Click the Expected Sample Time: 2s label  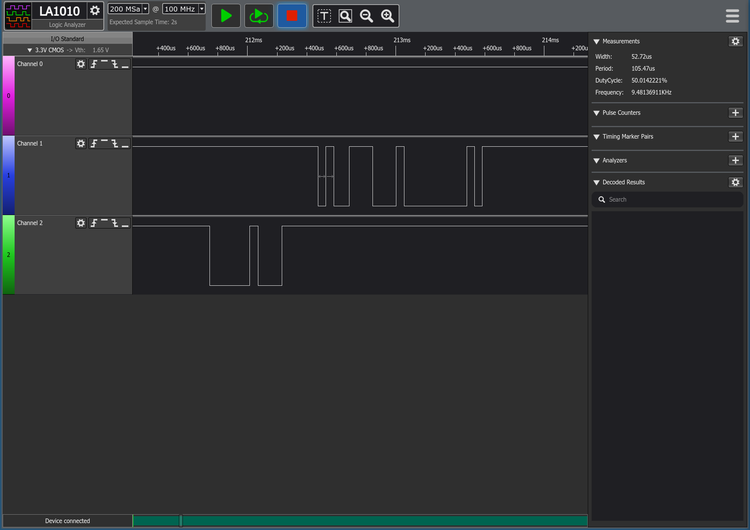pos(143,22)
